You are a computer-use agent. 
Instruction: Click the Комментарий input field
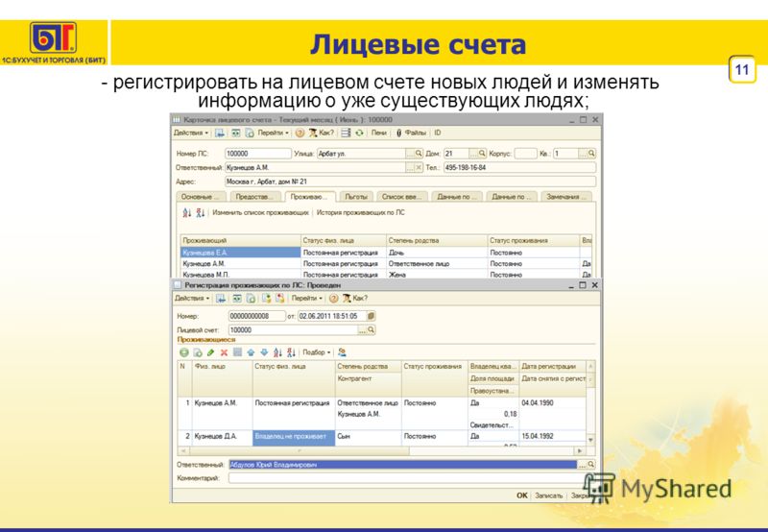(x=413, y=478)
